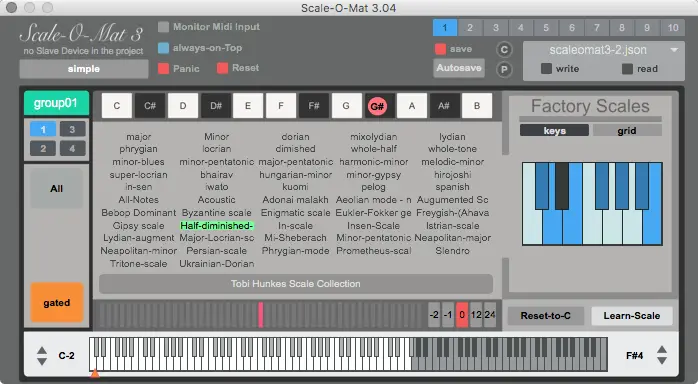Click the red Reset button
Viewport: 698px width, 384px height.
[222, 68]
